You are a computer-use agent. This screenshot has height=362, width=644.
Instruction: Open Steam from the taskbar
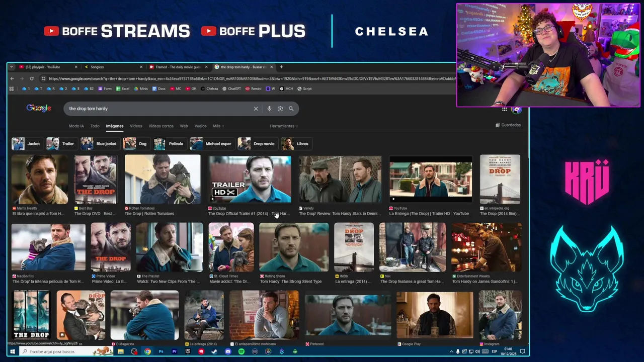coord(214,351)
